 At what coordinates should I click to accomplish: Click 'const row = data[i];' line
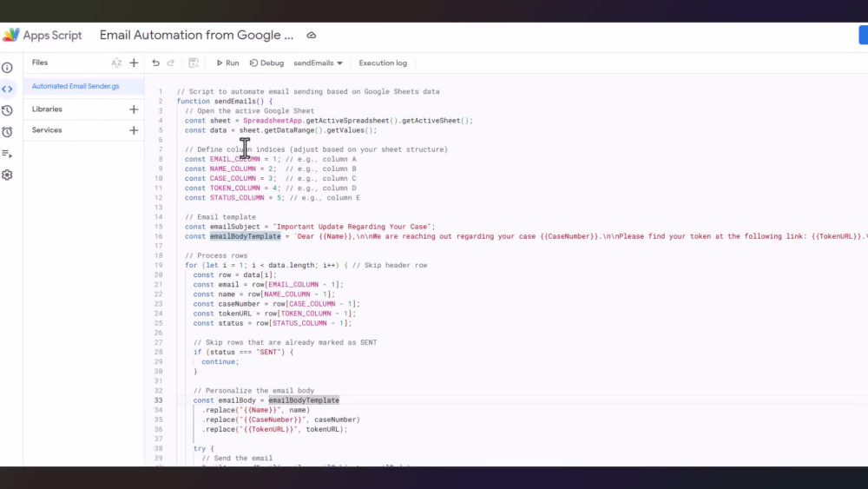point(234,275)
